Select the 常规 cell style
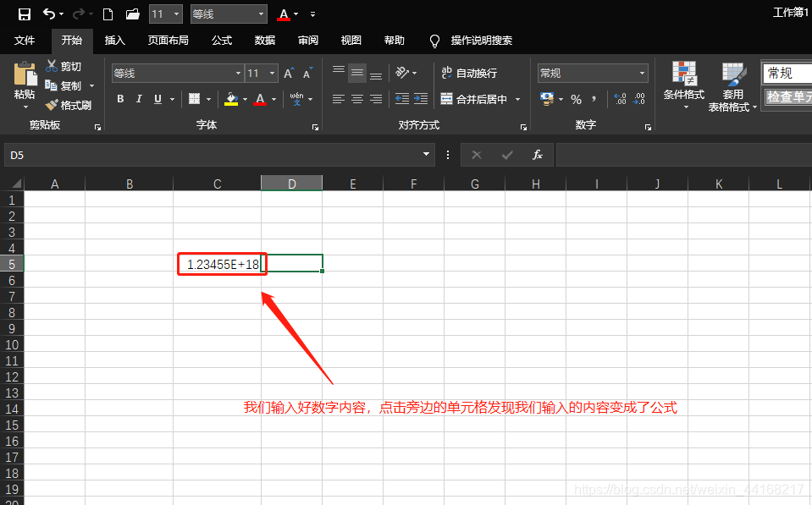 pos(787,73)
